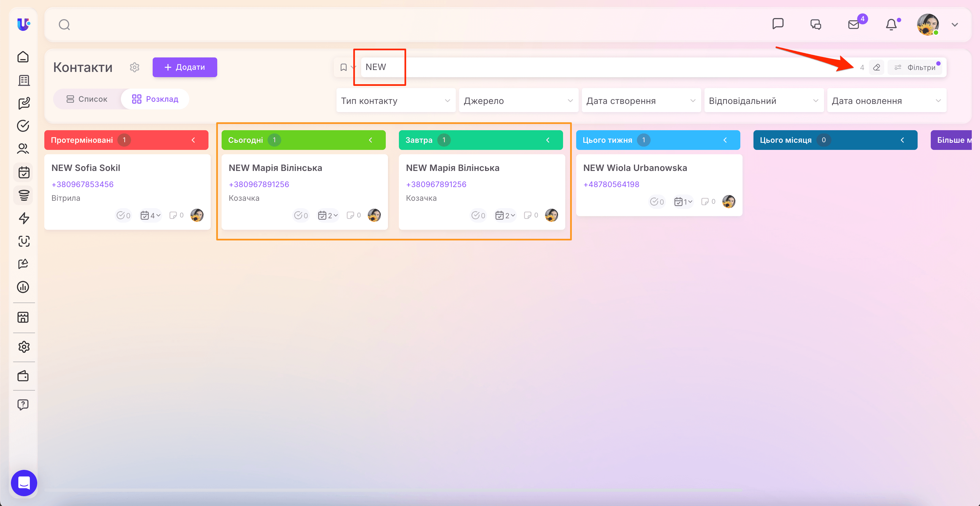Open NEW Марія Вілінська card in Завтра column
Viewport: 980px width, 506px height.
pyautogui.click(x=482, y=192)
